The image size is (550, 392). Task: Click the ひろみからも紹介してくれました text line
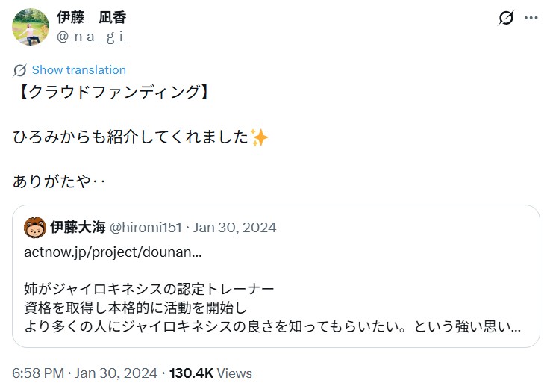click(x=131, y=137)
